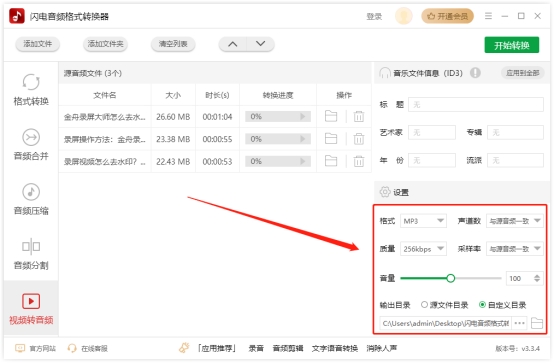This screenshot has width=554, height=363.
Task: Start conversion play arrow for 00:00:55 file
Action: [x=302, y=139]
